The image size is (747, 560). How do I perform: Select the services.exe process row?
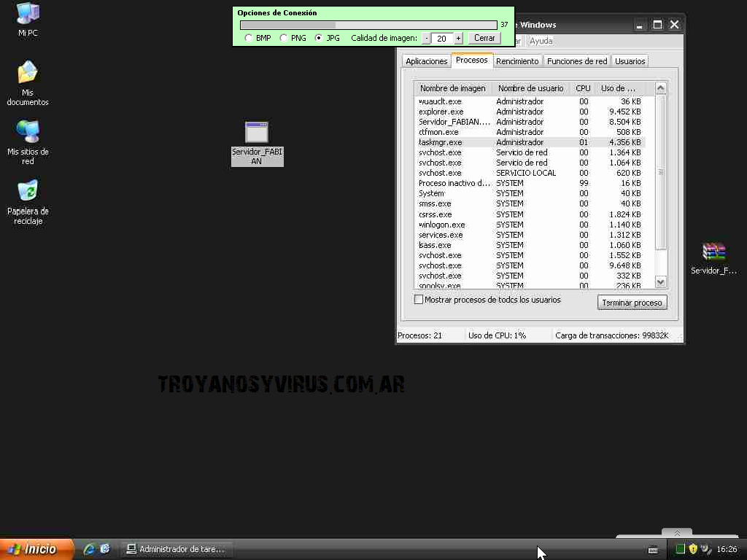[x=530, y=235]
